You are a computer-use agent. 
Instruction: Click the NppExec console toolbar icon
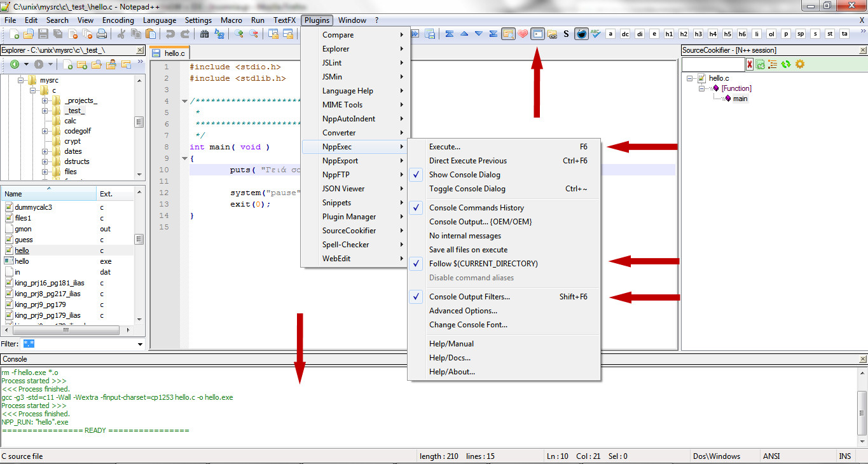[538, 34]
